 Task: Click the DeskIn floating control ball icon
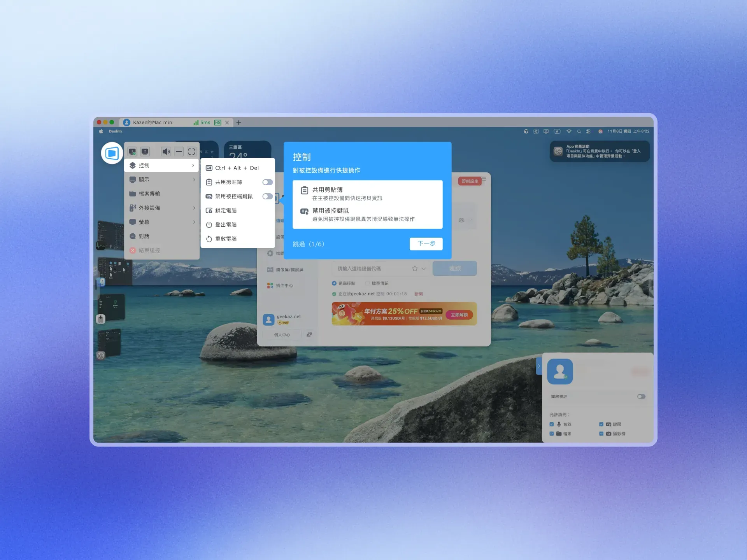click(112, 153)
